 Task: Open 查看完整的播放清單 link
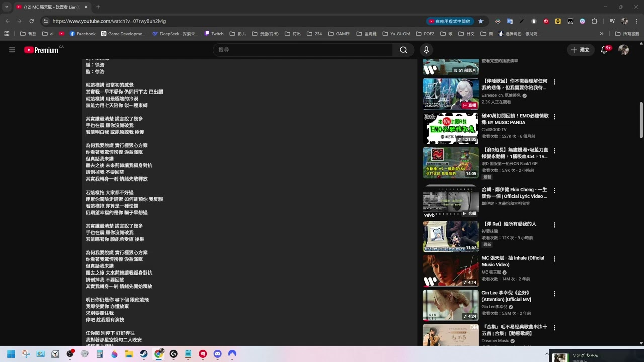tap(500, 61)
